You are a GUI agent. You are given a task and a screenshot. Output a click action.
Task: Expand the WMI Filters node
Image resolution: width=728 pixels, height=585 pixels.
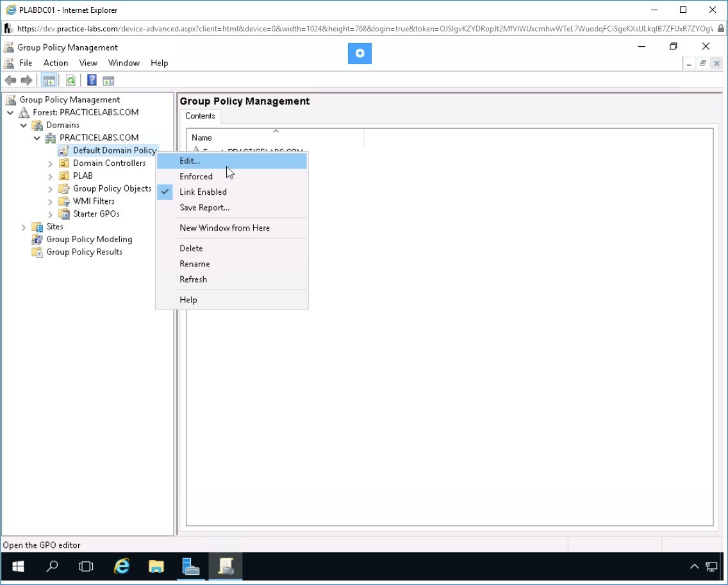[x=50, y=201]
